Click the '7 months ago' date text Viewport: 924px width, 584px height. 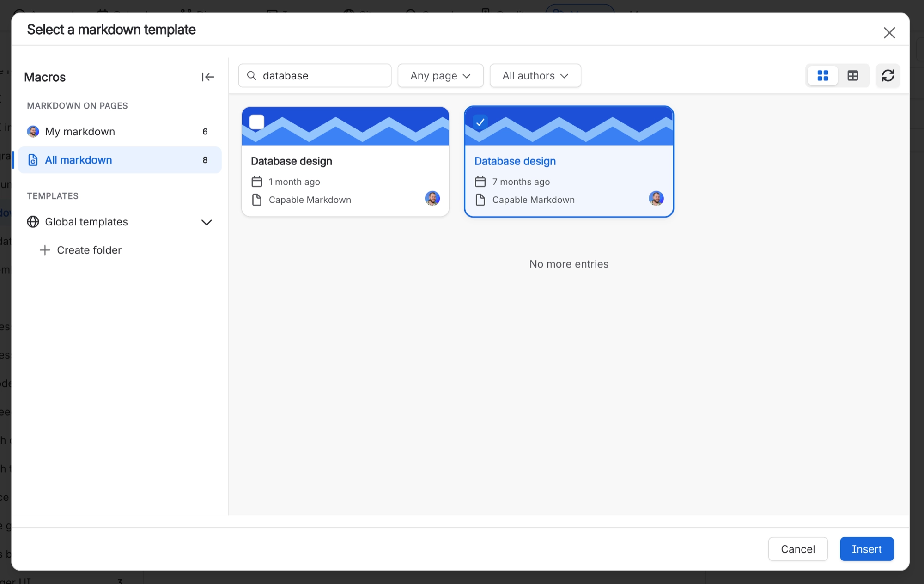(521, 182)
